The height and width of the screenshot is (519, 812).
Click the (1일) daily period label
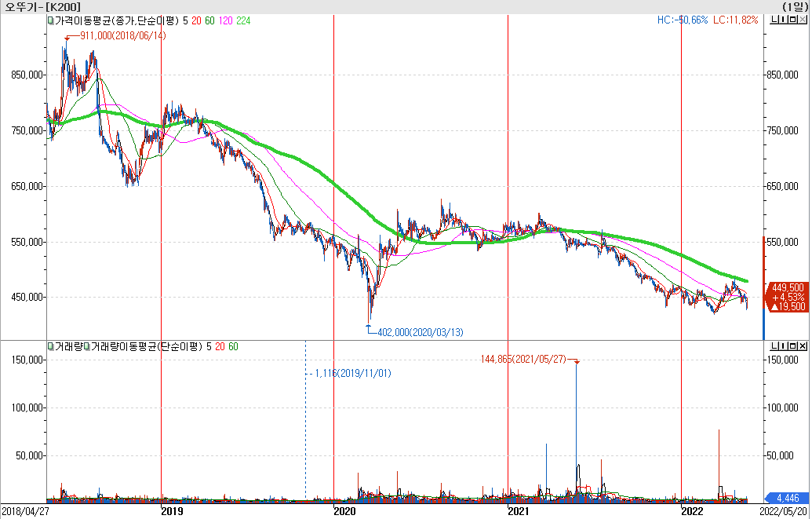click(x=795, y=7)
